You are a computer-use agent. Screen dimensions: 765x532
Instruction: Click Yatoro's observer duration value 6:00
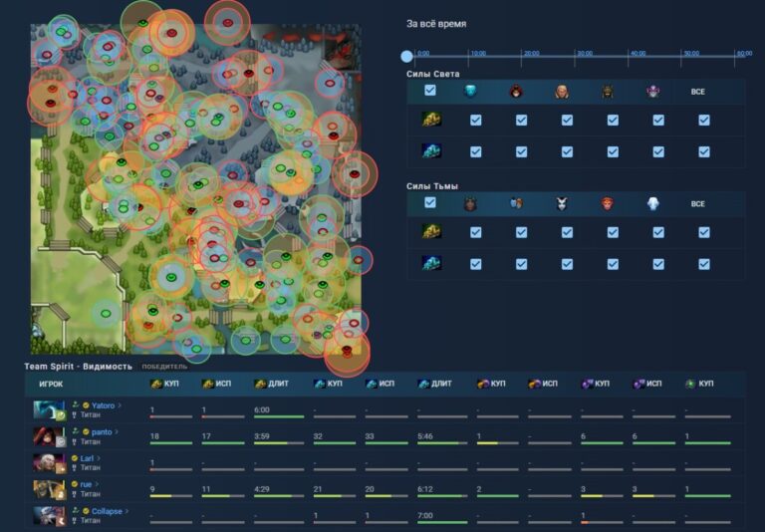coord(262,410)
